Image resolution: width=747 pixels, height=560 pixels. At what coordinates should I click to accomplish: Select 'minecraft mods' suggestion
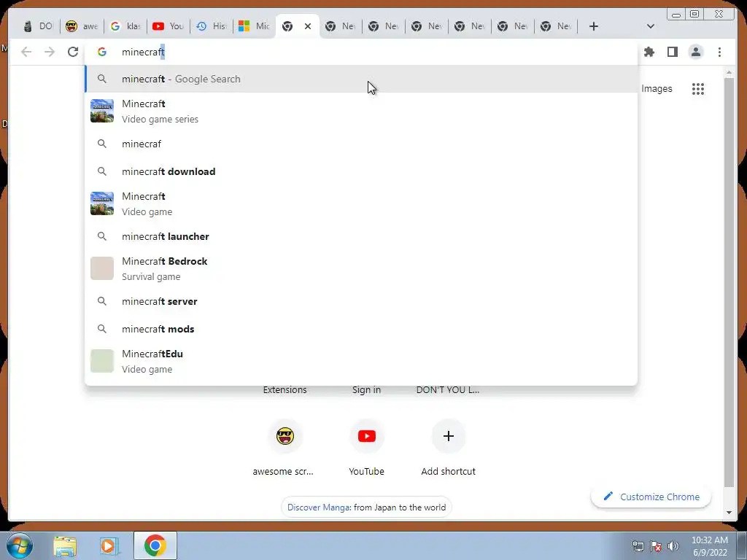pyautogui.click(x=361, y=329)
